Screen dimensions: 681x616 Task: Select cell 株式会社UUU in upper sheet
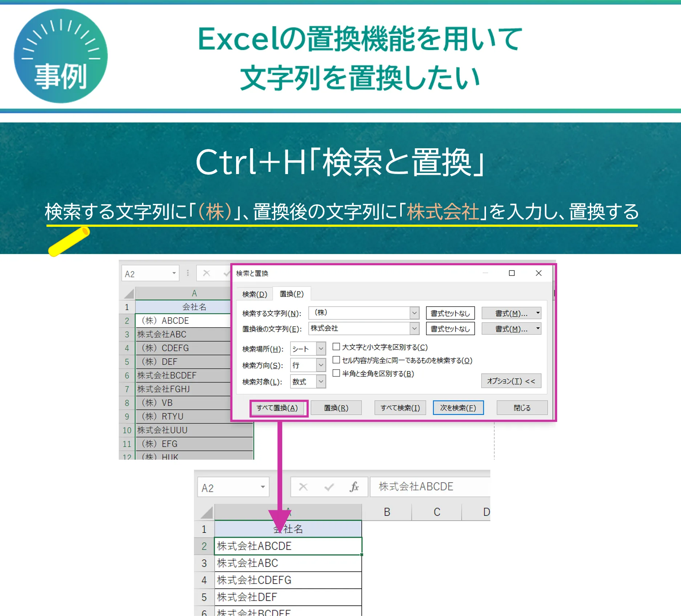point(194,430)
